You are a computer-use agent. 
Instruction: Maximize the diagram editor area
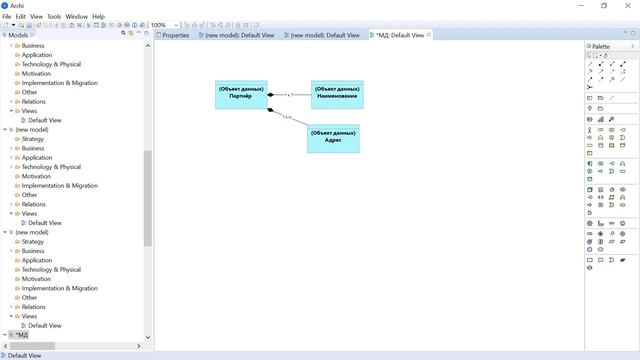(x=633, y=33)
